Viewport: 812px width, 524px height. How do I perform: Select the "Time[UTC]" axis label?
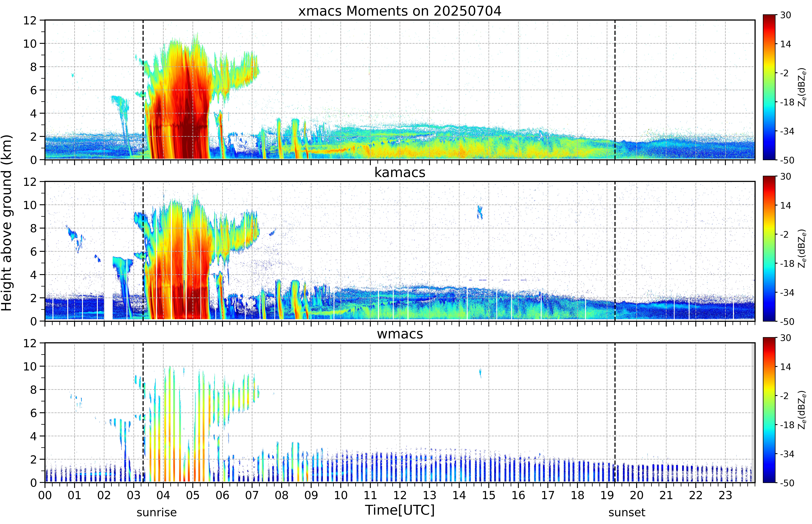click(x=400, y=510)
